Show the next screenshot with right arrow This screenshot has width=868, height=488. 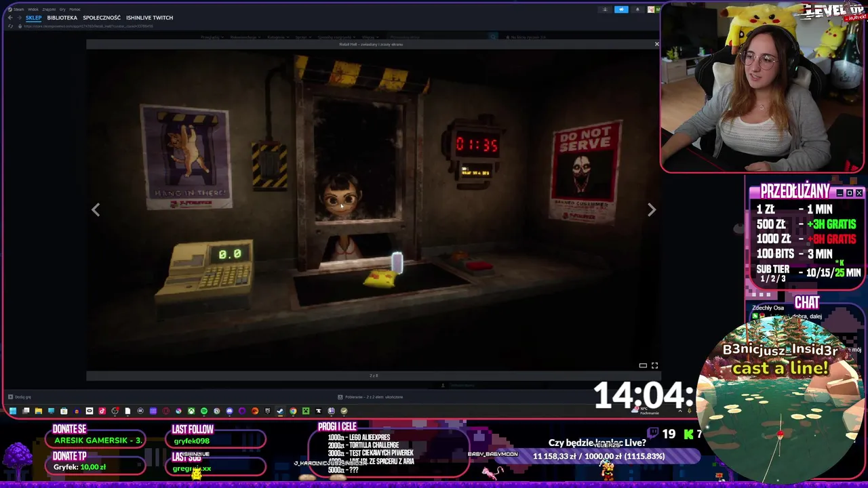(652, 210)
